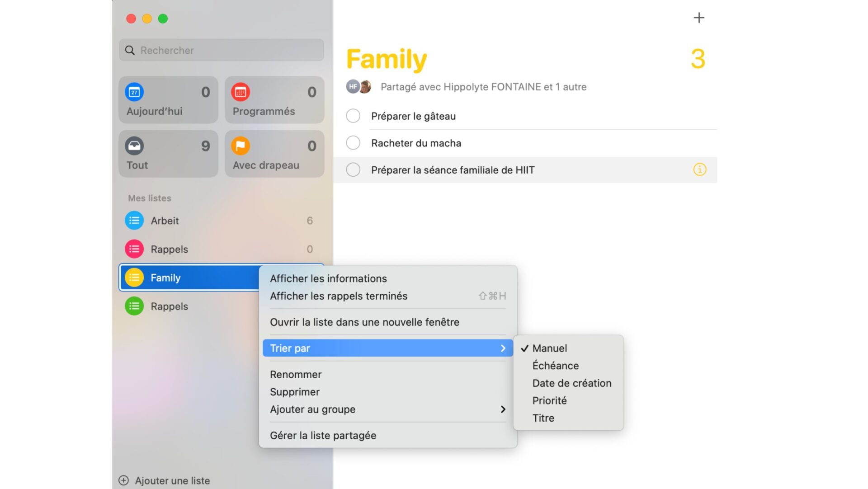868x489 pixels.
Task: Mark Racheter du macha as completed
Action: tap(353, 143)
